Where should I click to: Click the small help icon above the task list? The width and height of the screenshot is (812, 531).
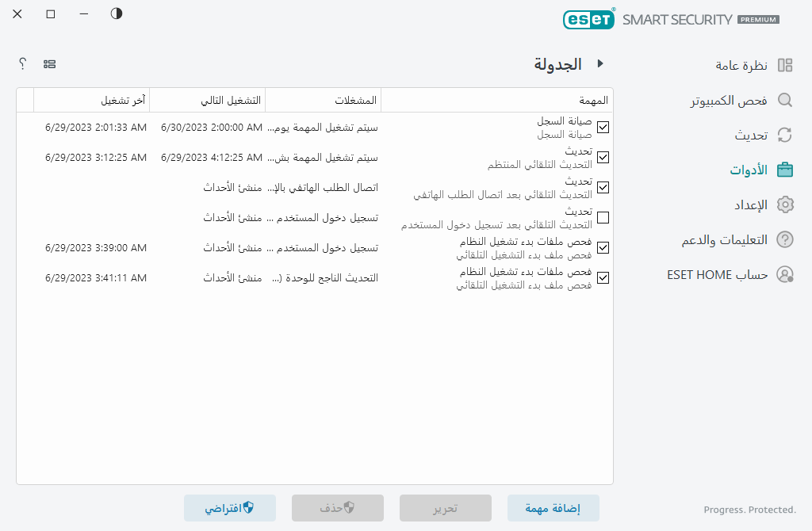pos(23,63)
